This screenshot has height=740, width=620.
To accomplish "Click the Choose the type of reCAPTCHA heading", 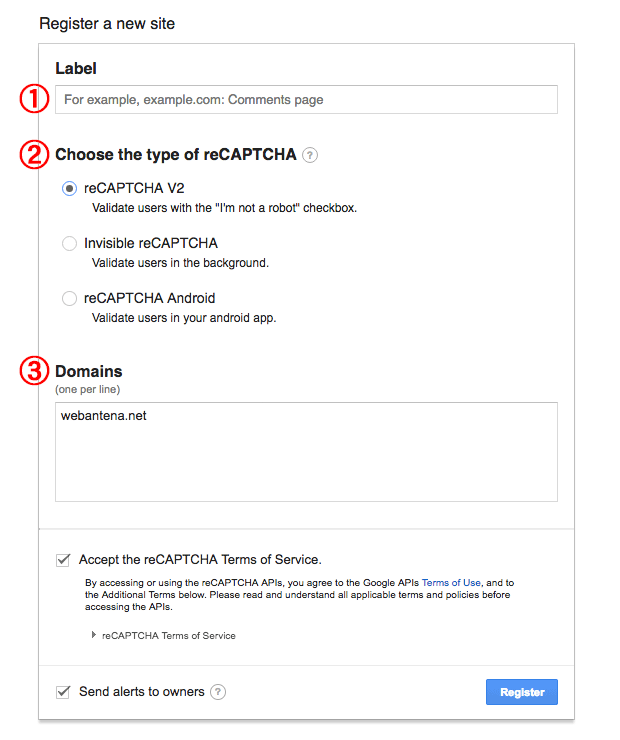I will pyautogui.click(x=176, y=155).
